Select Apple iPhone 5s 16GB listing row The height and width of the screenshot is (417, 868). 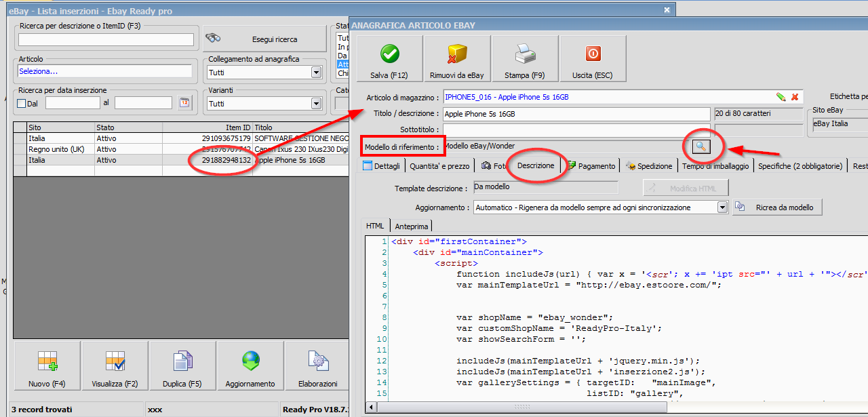(182, 160)
